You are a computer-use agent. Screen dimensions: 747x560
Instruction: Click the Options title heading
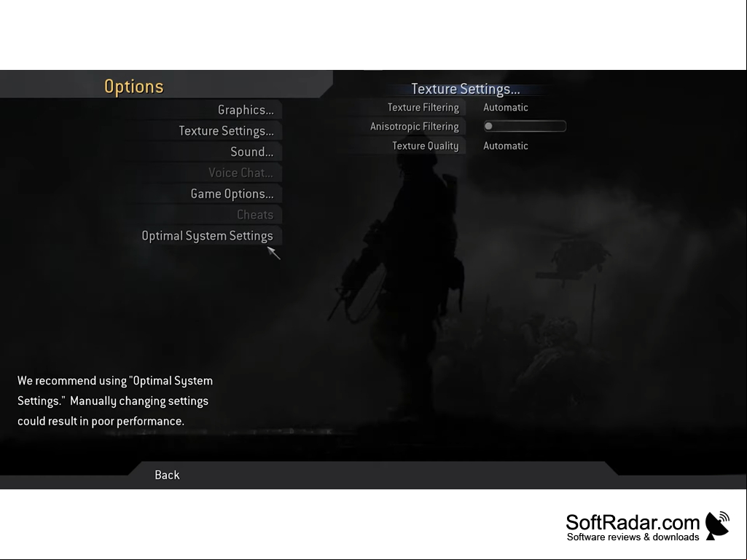[x=134, y=87]
